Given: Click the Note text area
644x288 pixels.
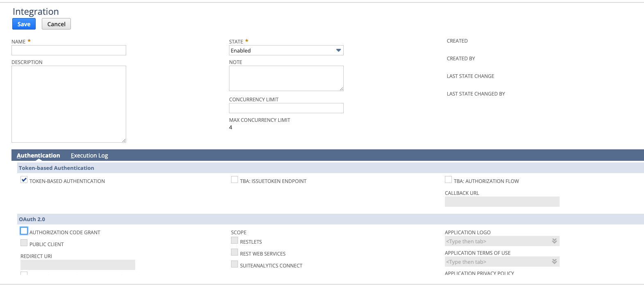Looking at the screenshot, I should coord(286,78).
